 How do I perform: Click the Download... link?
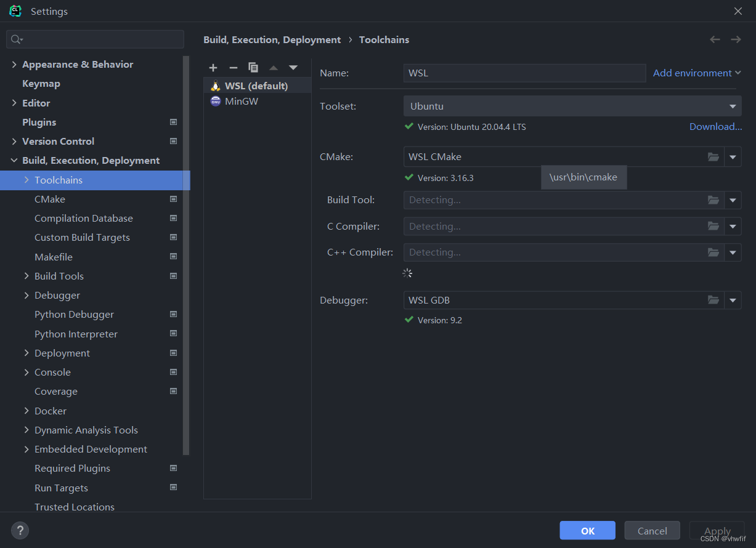coord(715,127)
